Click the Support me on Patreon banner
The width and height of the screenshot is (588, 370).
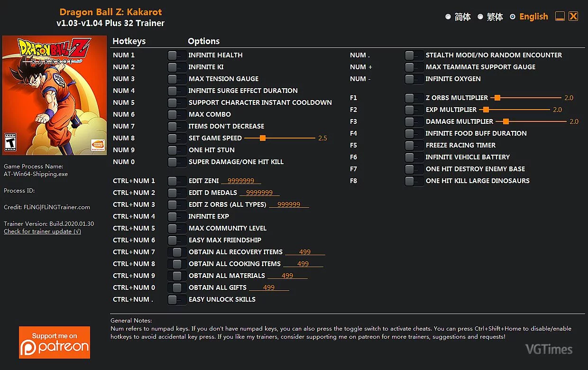[x=55, y=342]
